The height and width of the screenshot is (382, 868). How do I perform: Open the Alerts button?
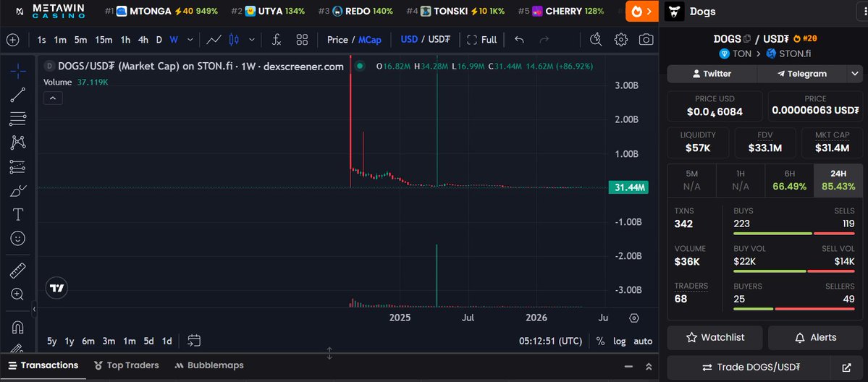click(815, 338)
